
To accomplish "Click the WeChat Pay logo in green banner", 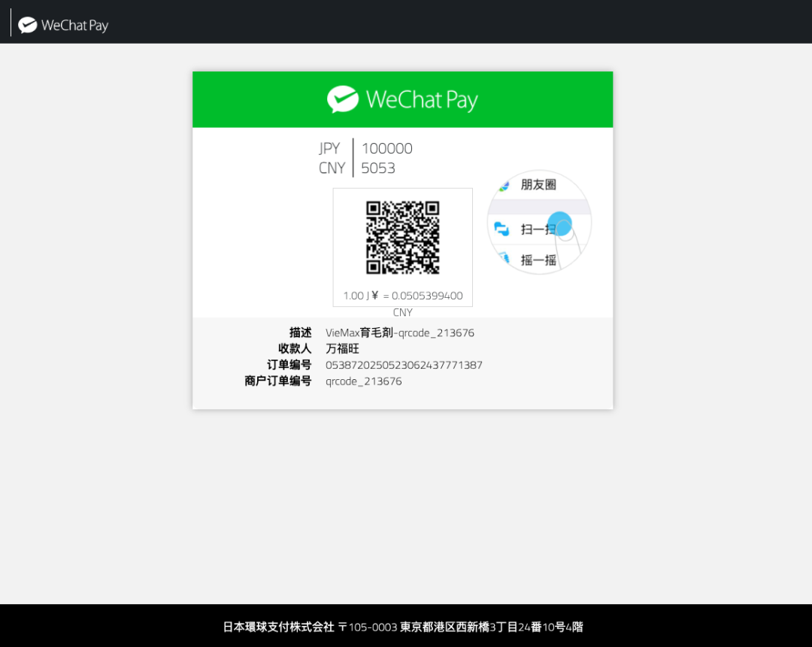I will point(402,99).
